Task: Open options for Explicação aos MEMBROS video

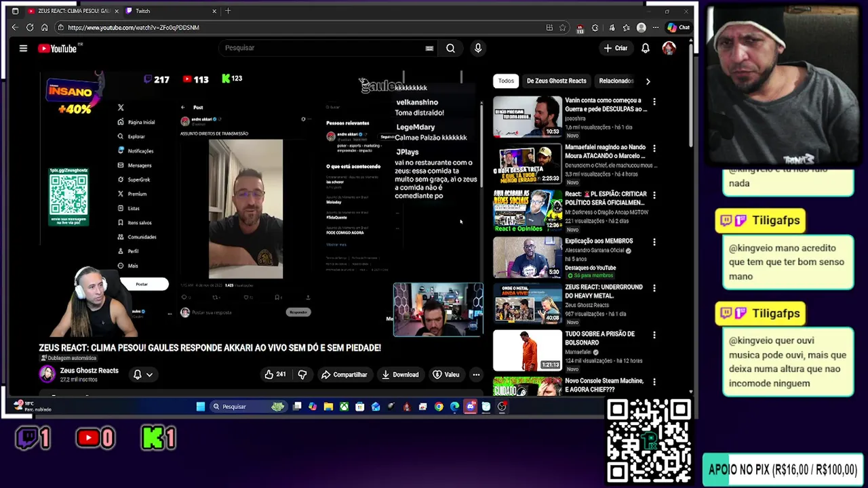Action: coord(654,241)
